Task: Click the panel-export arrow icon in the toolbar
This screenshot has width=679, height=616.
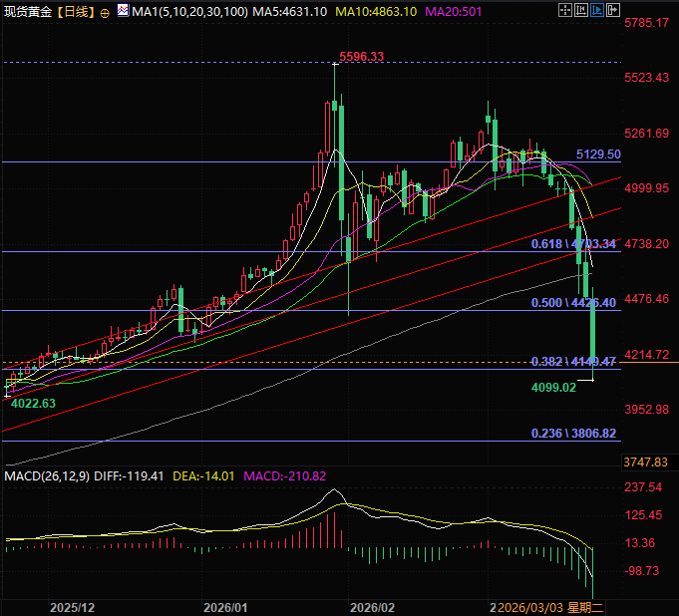Action: click(x=613, y=10)
